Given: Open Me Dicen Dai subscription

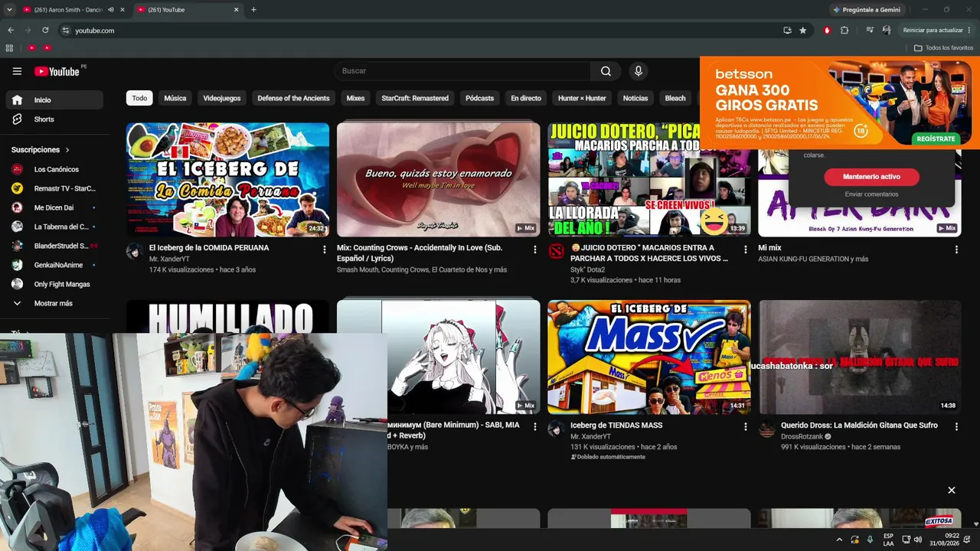Looking at the screenshot, I should (x=54, y=207).
